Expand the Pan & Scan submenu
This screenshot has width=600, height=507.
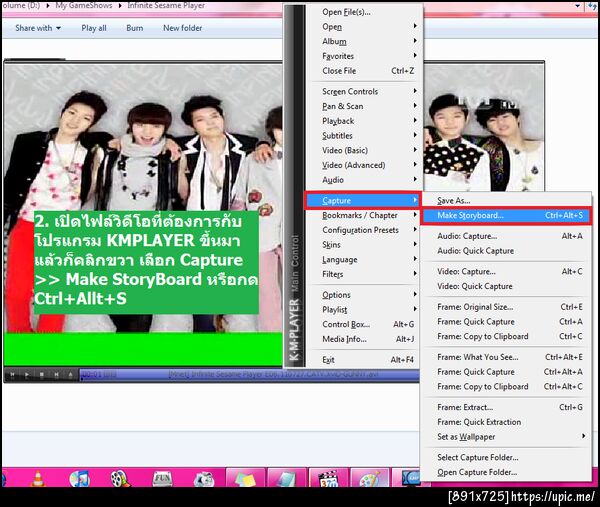tap(364, 106)
